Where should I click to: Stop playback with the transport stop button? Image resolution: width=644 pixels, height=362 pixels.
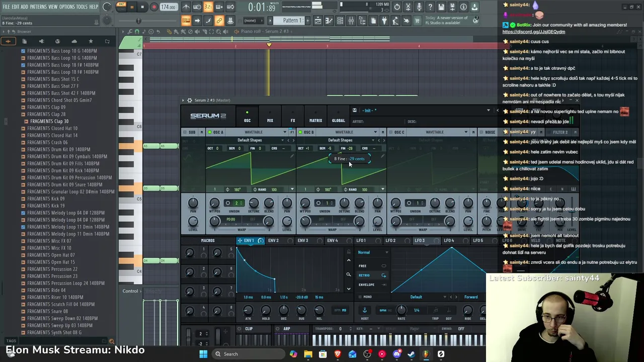click(142, 7)
